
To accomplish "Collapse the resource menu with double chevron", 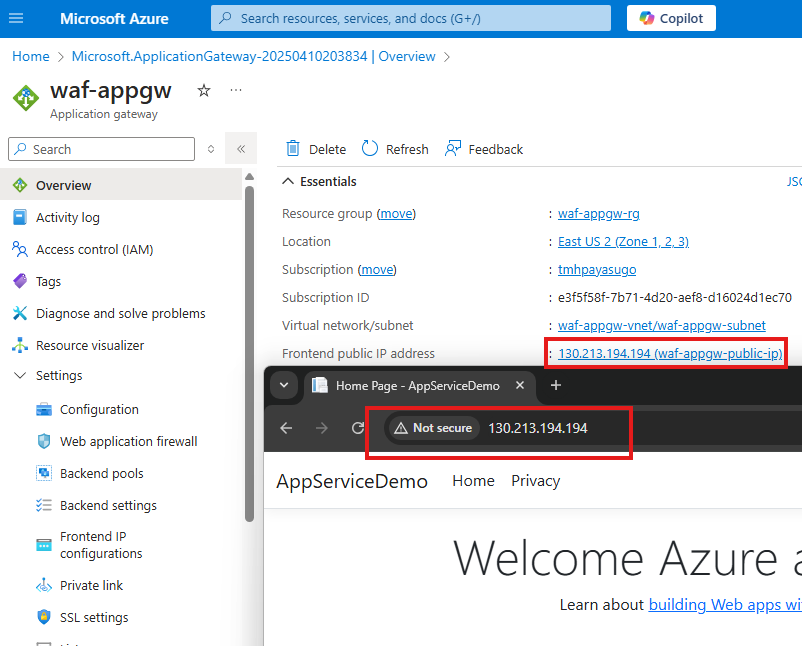I will point(241,149).
